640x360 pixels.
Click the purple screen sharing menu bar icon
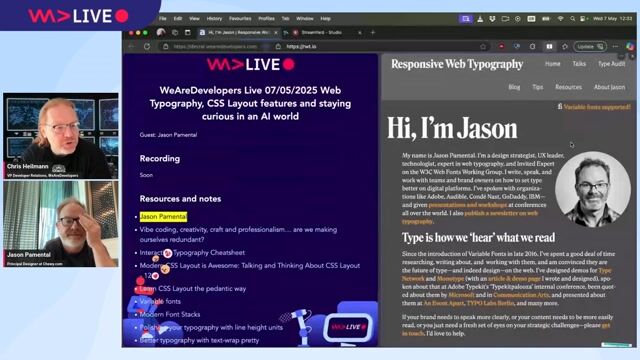[x=466, y=19]
